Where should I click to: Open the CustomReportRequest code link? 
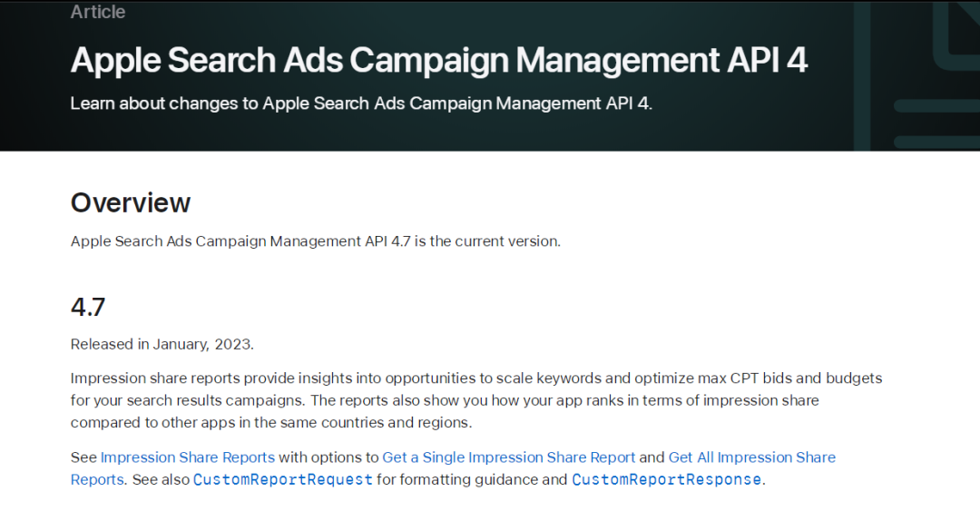[x=282, y=479]
